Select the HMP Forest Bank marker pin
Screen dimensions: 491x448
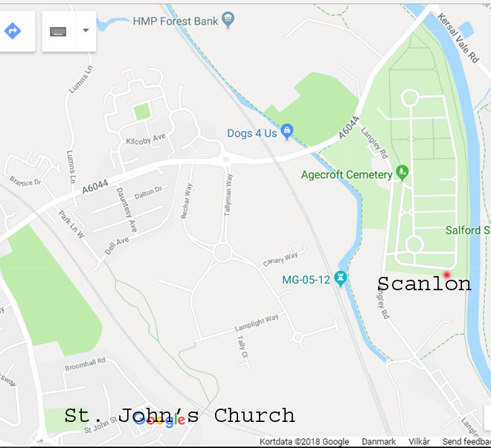click(228, 19)
